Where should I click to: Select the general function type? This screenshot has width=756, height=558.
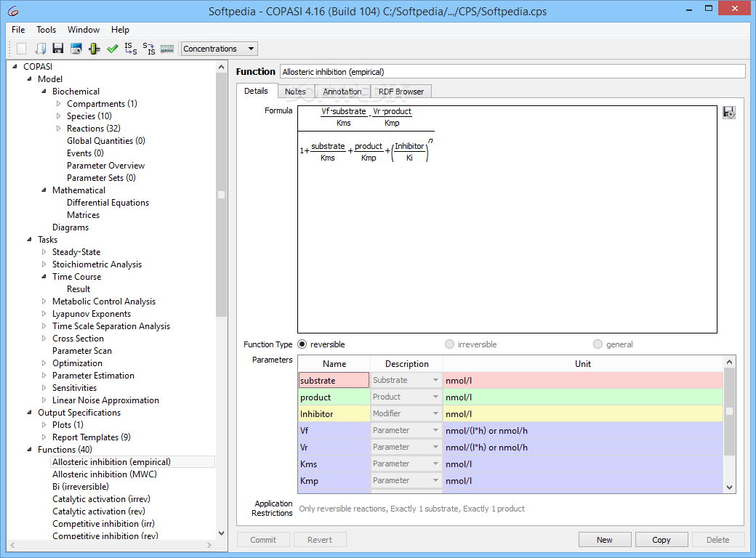[x=598, y=344]
